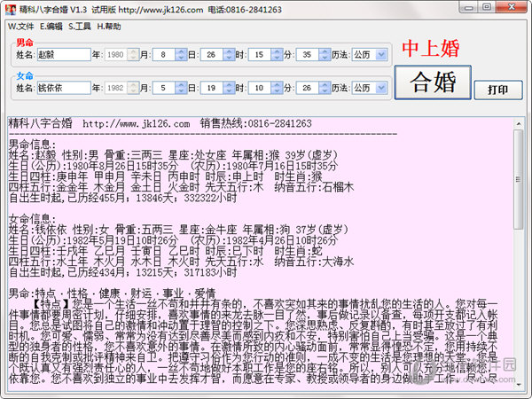Click the female hour spinner arrows
Image resolution: width=532 pixels, height=399 pixels.
pos(277,88)
